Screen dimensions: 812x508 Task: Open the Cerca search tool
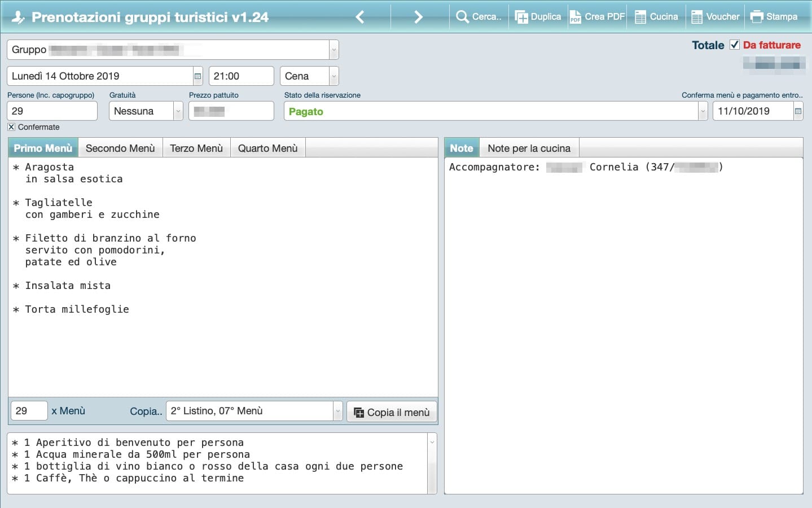[479, 17]
